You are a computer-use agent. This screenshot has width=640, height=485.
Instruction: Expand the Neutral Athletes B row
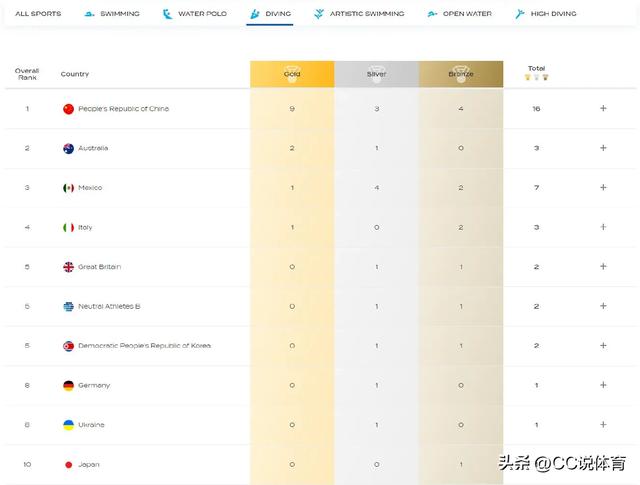click(603, 306)
